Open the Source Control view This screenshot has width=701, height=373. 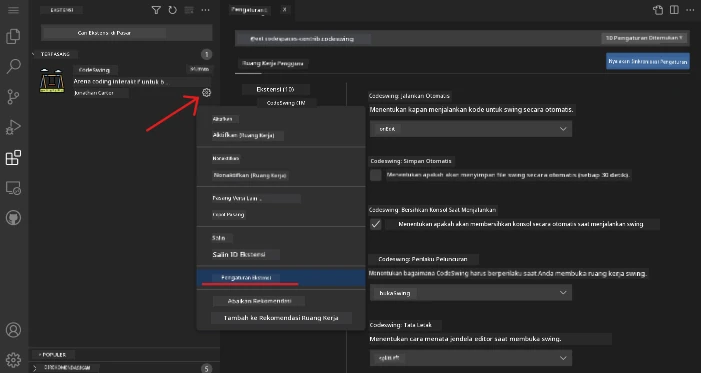(x=13, y=97)
